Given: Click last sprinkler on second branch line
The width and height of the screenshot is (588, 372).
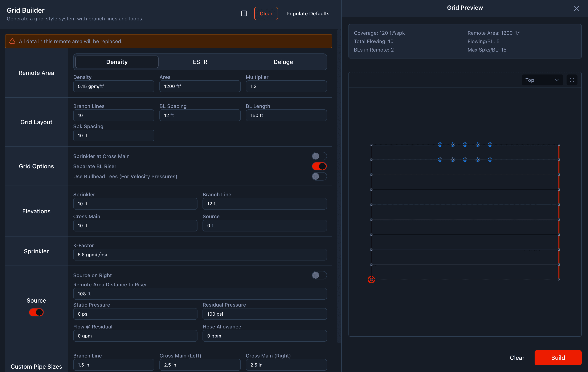Looking at the screenshot, I should [490, 160].
